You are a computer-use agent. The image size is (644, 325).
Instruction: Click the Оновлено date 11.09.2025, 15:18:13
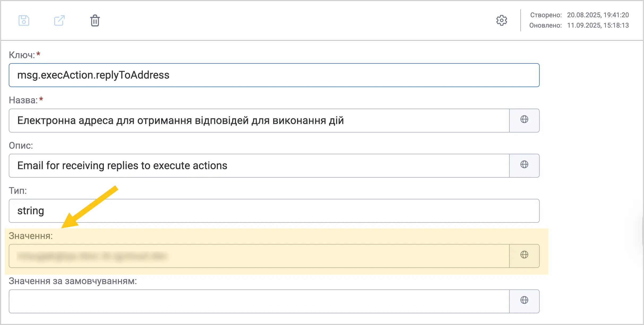point(598,25)
